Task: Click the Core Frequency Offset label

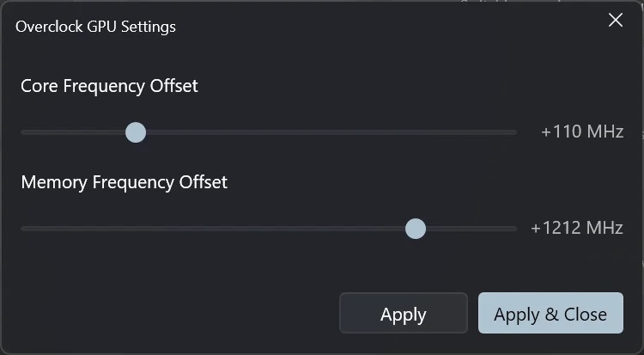Action: pyautogui.click(x=109, y=86)
